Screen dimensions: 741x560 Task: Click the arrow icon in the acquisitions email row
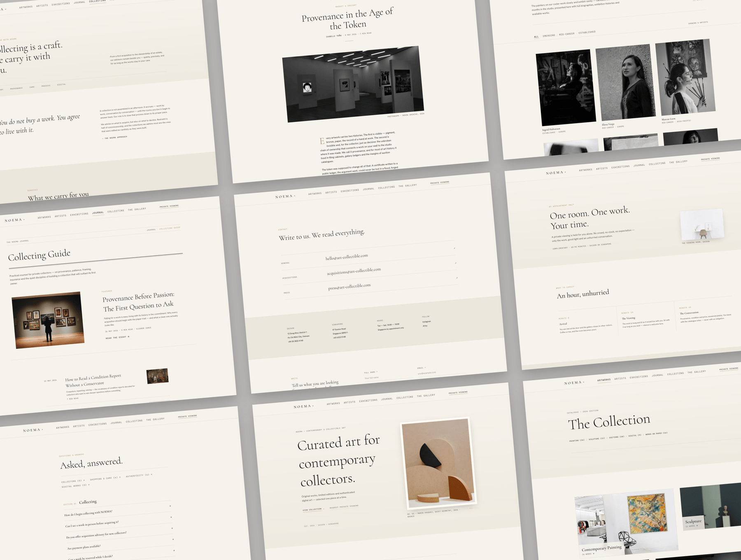click(455, 263)
